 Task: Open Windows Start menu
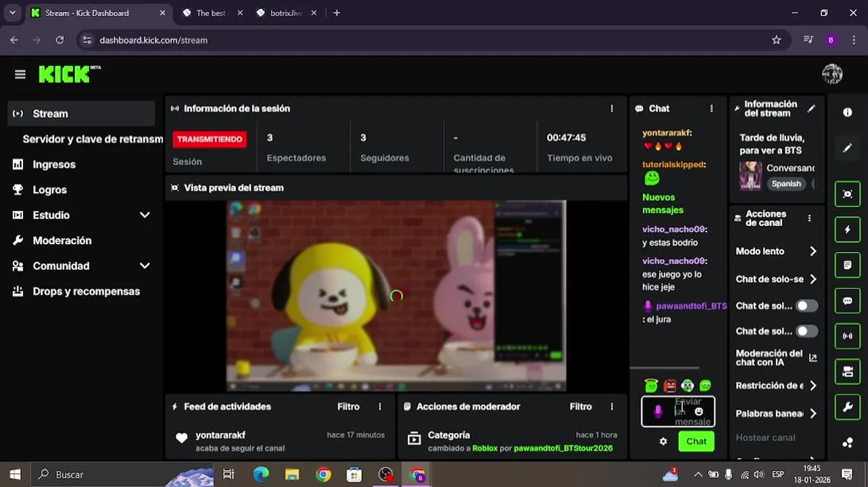click(15, 475)
